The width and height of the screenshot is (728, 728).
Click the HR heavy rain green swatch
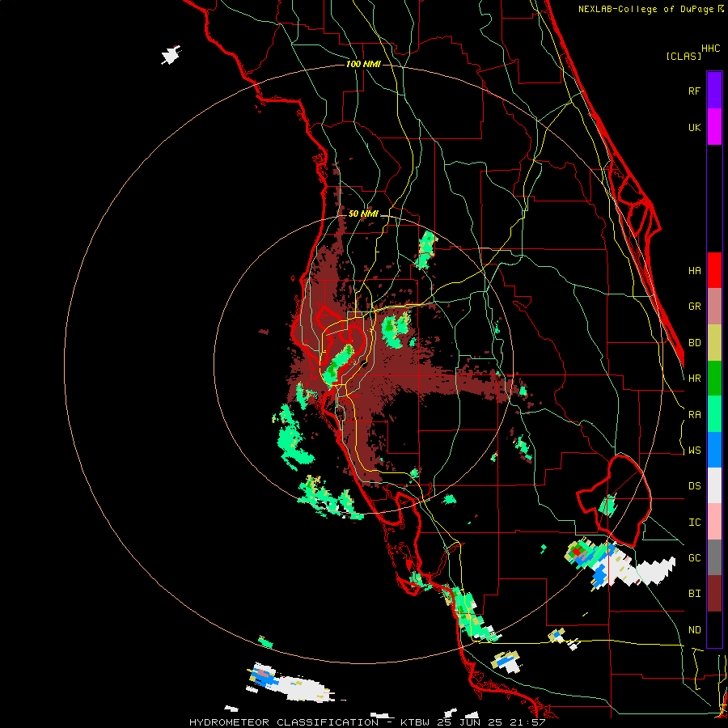point(714,379)
